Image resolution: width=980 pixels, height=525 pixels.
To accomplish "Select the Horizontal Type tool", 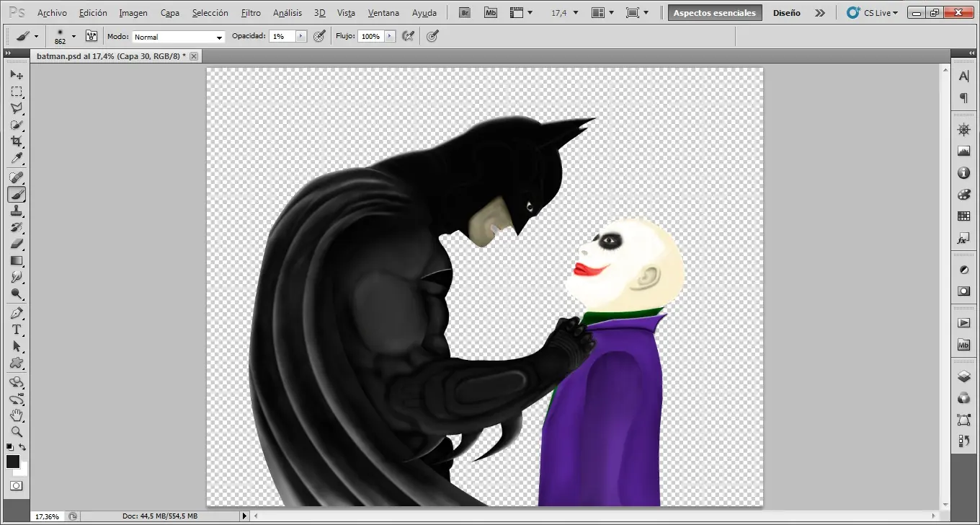I will click(x=17, y=330).
